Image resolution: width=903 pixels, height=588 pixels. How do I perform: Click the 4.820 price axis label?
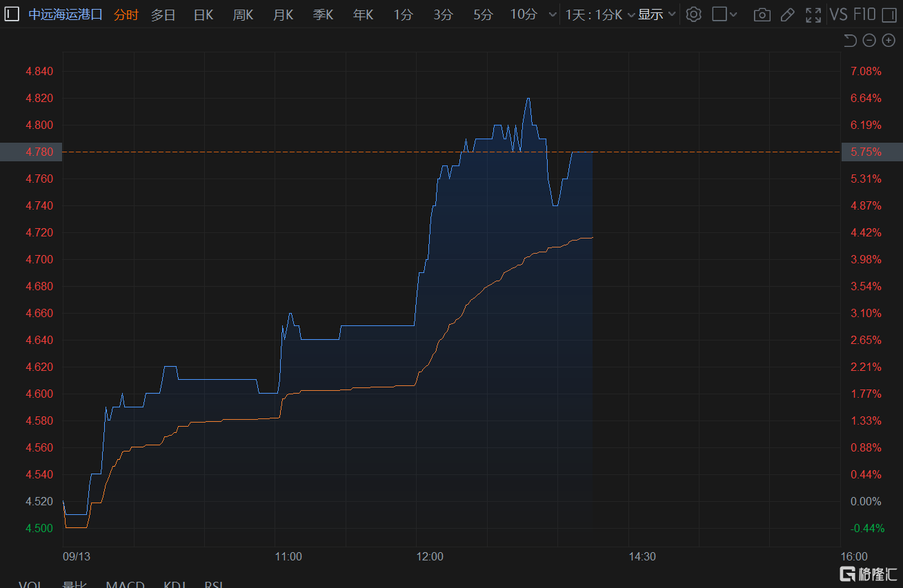pyautogui.click(x=39, y=98)
